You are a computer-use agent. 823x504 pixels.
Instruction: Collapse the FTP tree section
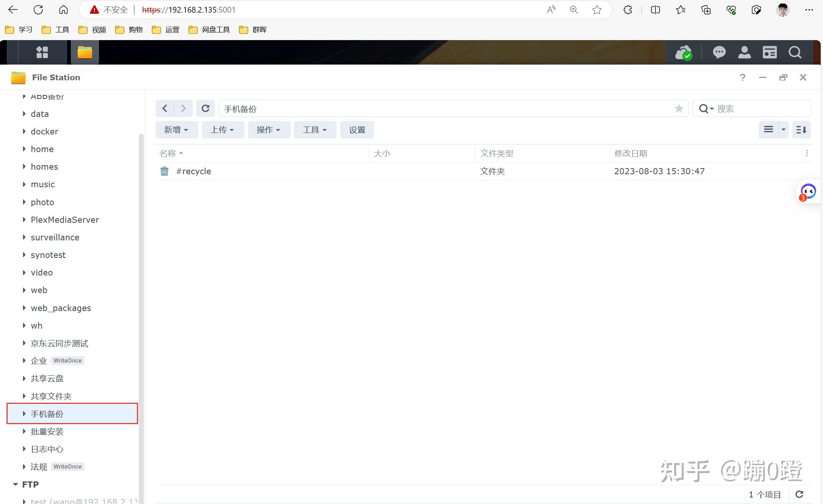[x=15, y=485]
